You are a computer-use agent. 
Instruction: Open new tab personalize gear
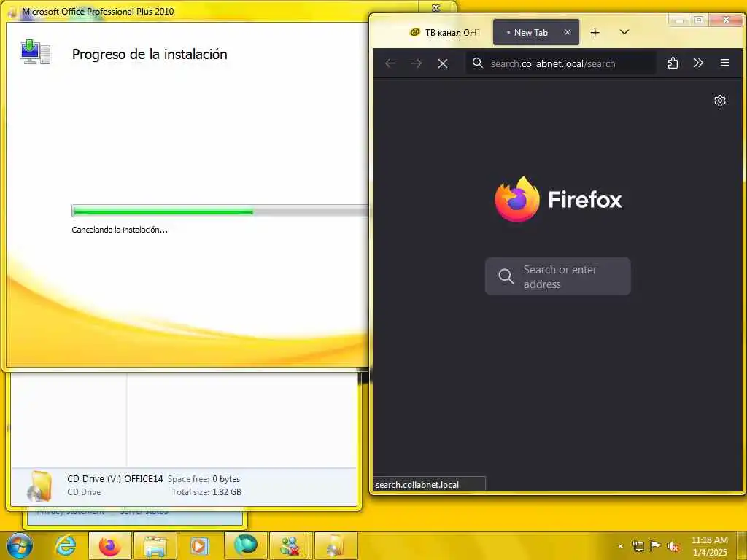coord(720,101)
